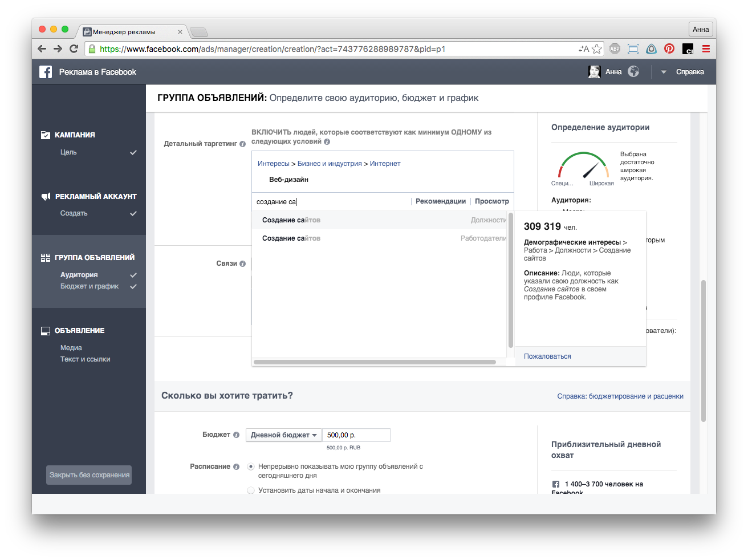Expand account menu arrow near Справка
The height and width of the screenshot is (560, 748).
664,72
